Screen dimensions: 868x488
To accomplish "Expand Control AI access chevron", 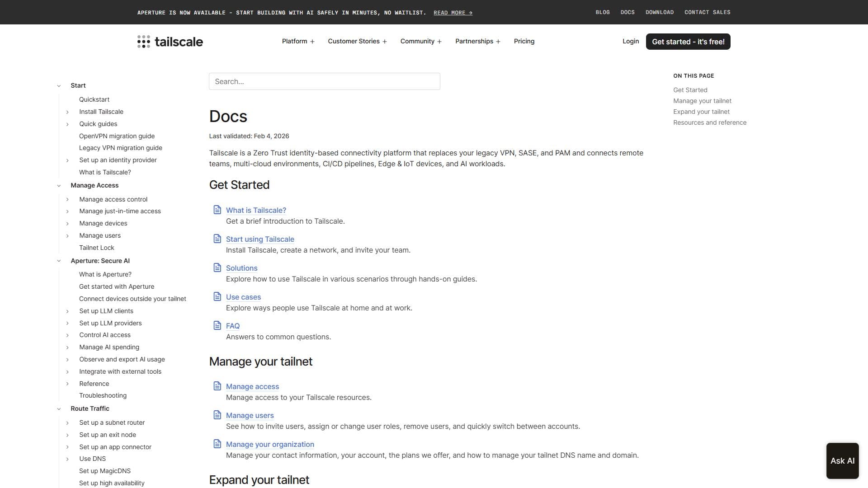I will (67, 335).
